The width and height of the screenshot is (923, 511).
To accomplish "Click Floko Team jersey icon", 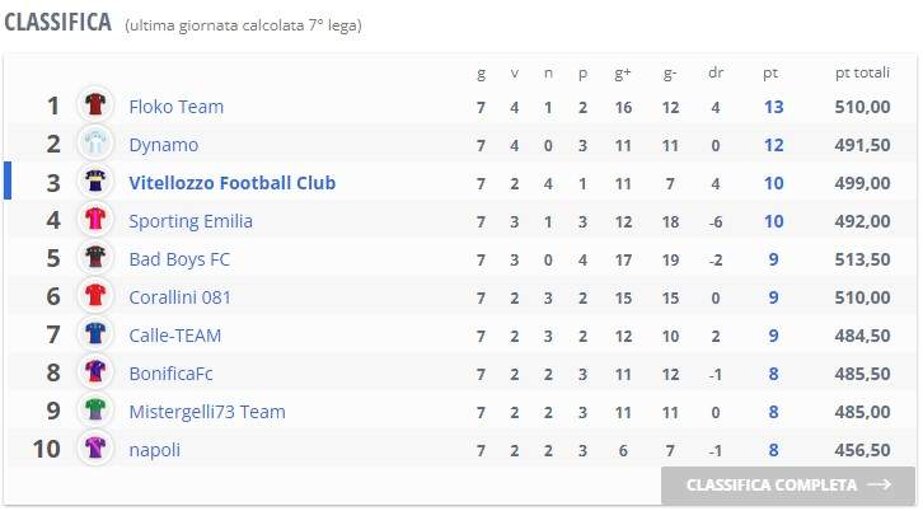I will pyautogui.click(x=95, y=106).
